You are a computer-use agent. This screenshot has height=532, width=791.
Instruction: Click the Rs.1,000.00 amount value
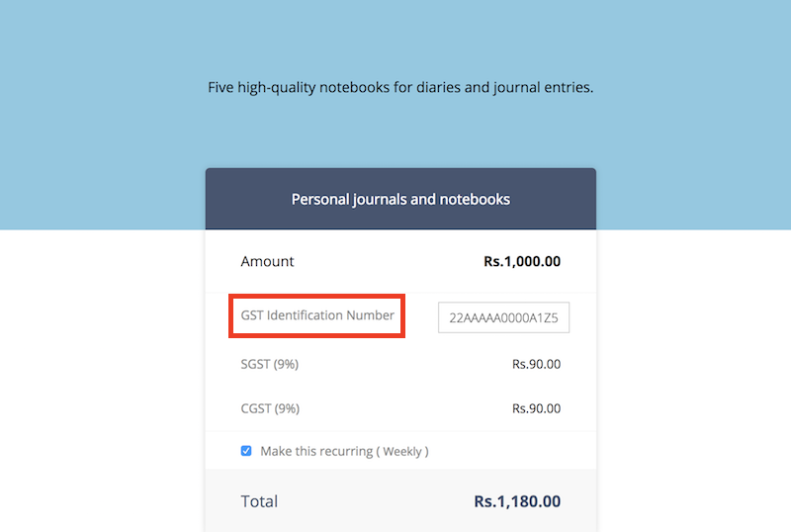pyautogui.click(x=522, y=262)
